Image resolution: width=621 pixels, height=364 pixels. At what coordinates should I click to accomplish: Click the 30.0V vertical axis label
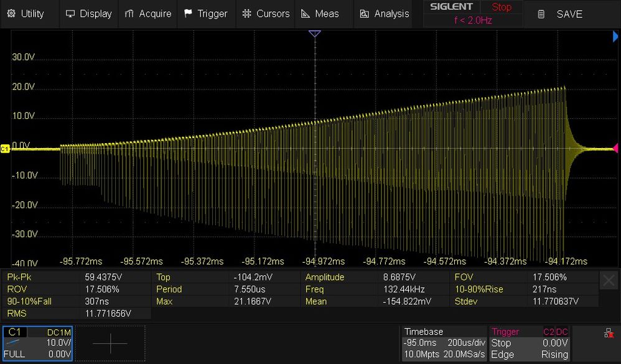[x=24, y=57]
